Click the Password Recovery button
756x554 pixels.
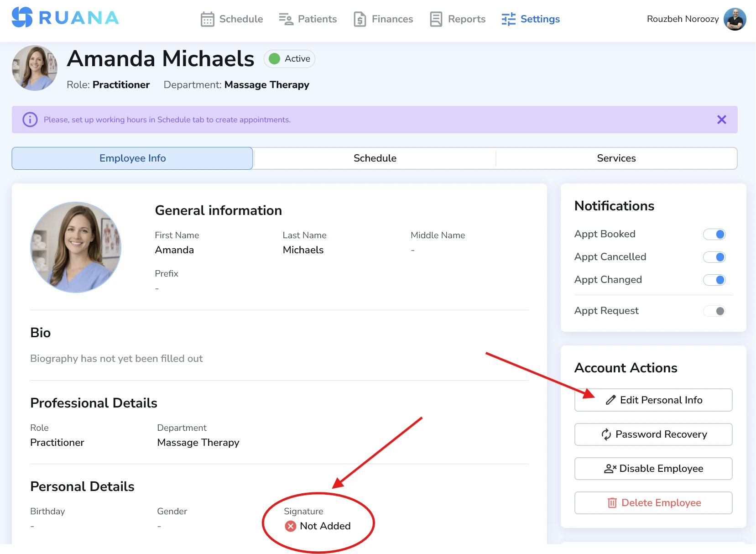coord(653,434)
